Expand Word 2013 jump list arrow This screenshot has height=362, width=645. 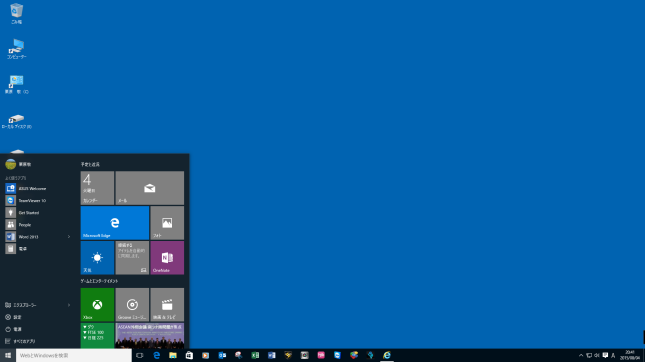69,237
